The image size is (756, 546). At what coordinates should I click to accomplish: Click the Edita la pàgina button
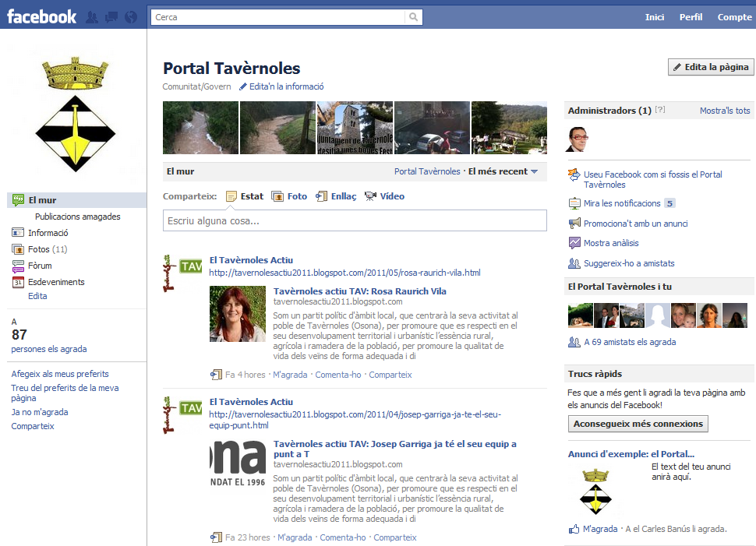pyautogui.click(x=711, y=67)
